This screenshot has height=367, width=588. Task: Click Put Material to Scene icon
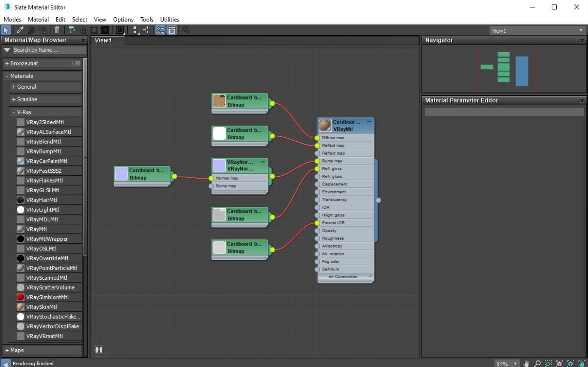31,30
